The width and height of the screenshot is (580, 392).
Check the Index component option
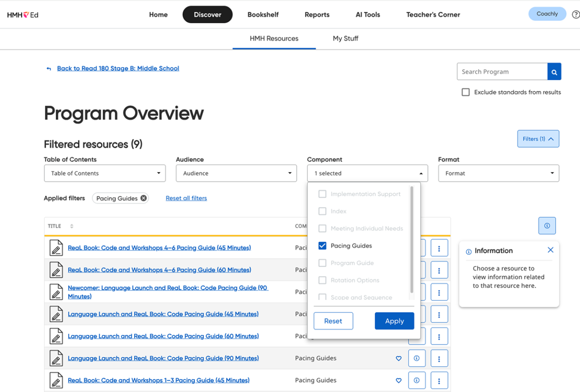pos(322,211)
